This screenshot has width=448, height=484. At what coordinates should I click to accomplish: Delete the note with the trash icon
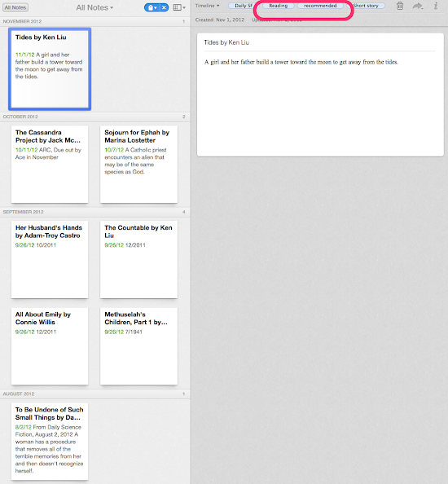click(400, 6)
